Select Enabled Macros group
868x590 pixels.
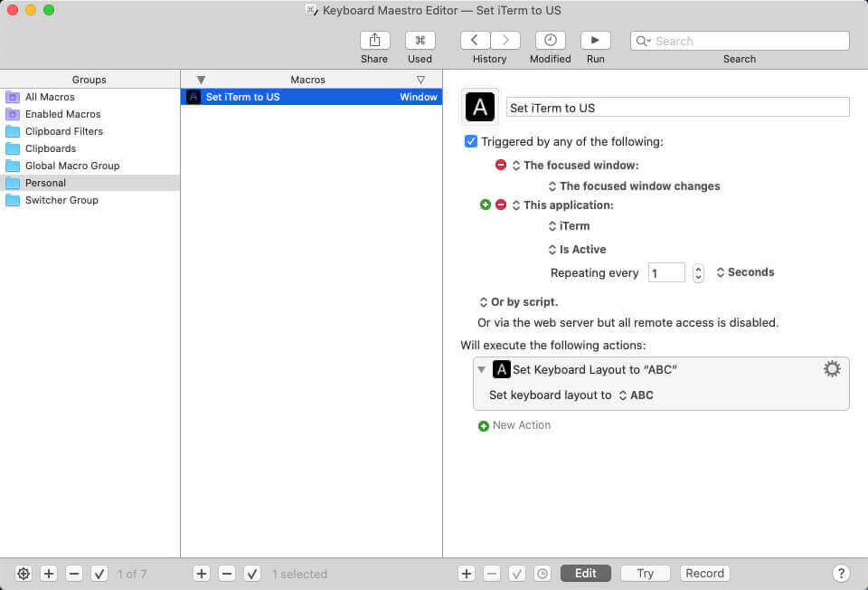pos(90,114)
